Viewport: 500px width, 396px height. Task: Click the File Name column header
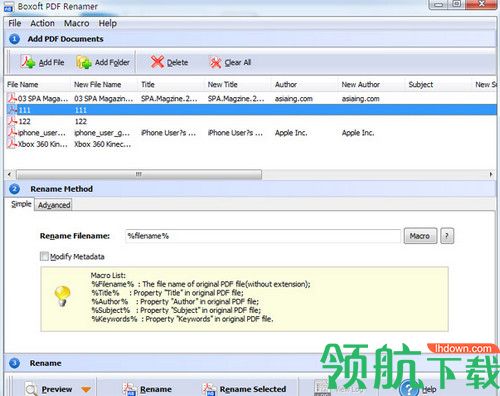pyautogui.click(x=38, y=84)
